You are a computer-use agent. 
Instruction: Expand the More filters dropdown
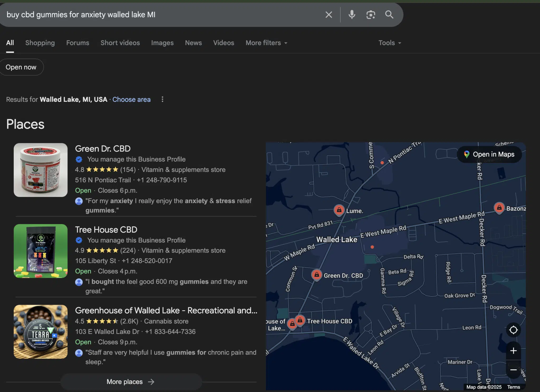(266, 43)
